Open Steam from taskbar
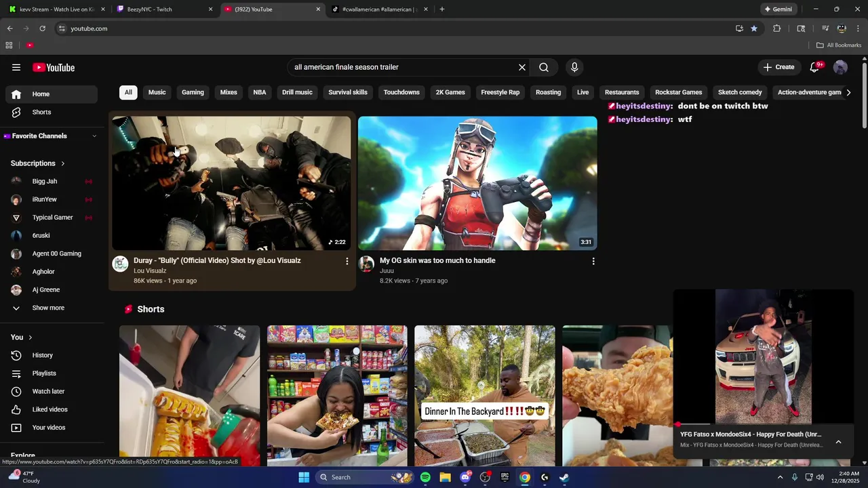The width and height of the screenshot is (868, 488). click(x=564, y=477)
